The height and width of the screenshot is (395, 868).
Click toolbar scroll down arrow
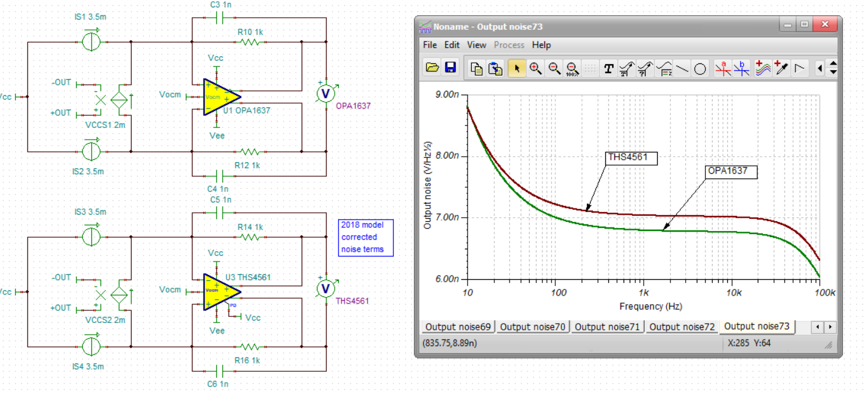(833, 73)
